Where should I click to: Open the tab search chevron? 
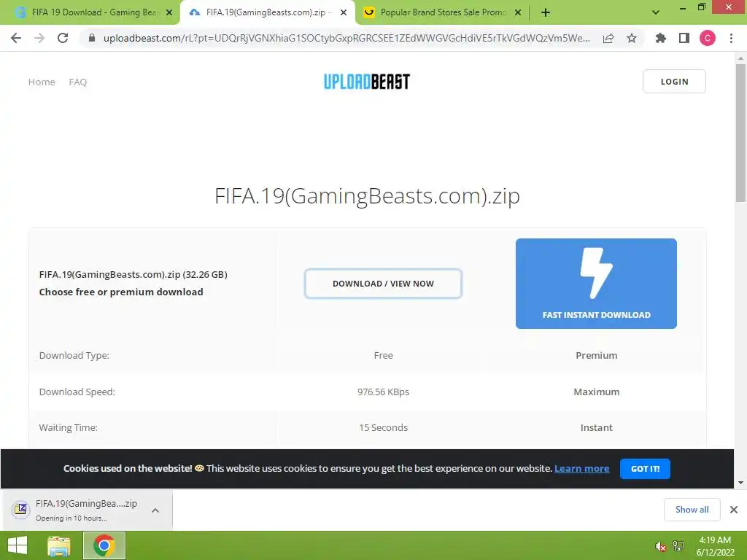point(656,12)
